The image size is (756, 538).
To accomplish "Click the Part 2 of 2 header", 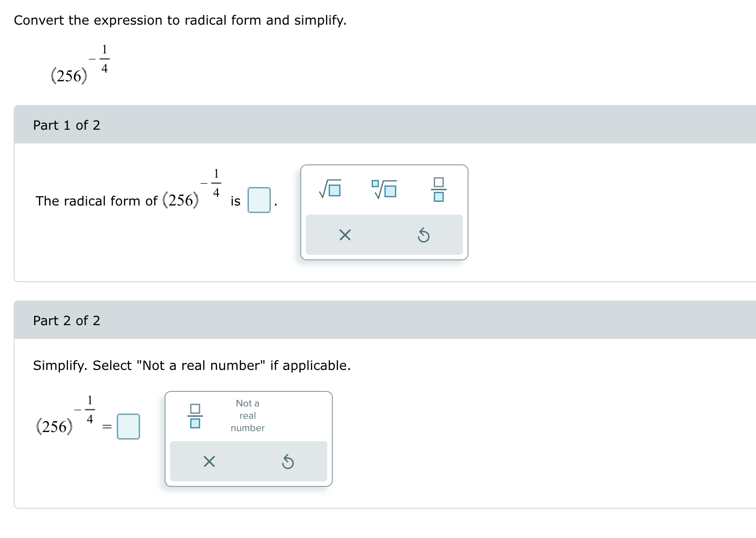I will coord(67,320).
